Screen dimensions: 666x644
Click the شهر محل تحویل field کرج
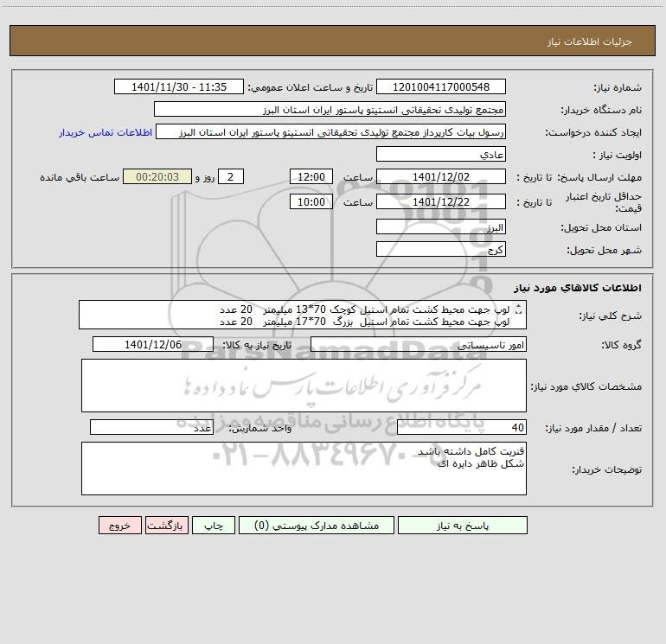click(441, 249)
